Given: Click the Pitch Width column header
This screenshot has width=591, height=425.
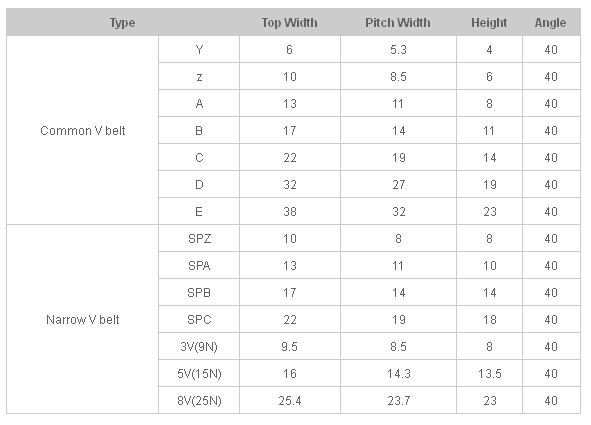Looking at the screenshot, I should pyautogui.click(x=398, y=23).
